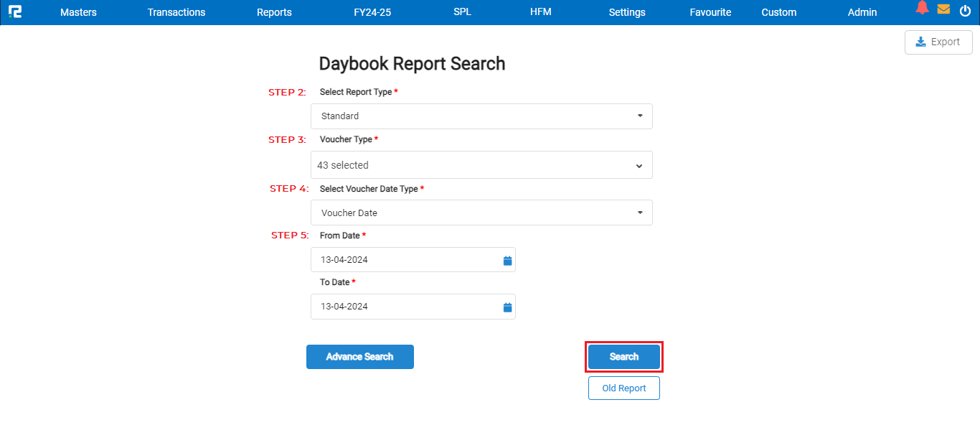
Task: Open the notification bell icon
Action: pos(923,9)
